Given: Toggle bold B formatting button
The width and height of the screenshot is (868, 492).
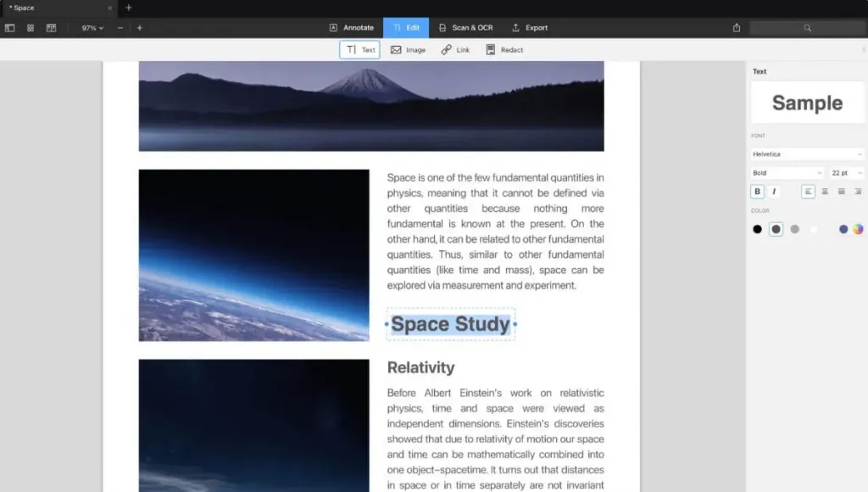Looking at the screenshot, I should point(757,192).
